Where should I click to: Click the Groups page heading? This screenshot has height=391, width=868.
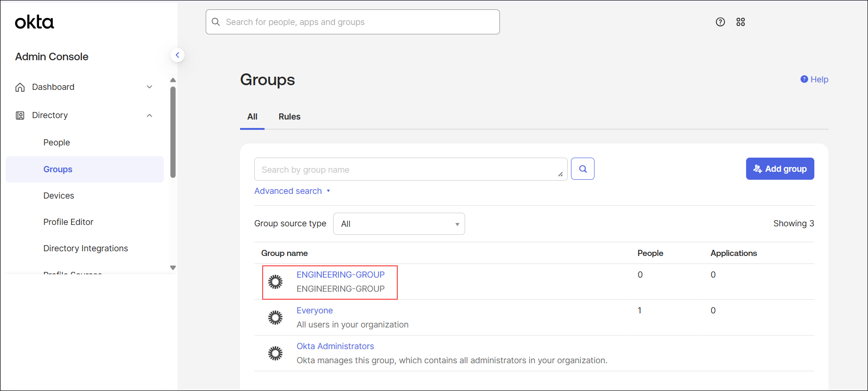(267, 80)
